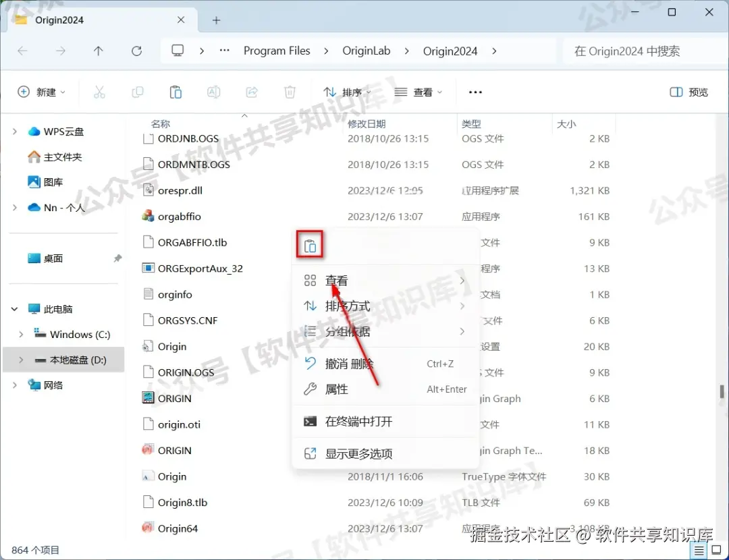Select the origin.oti file

coord(179,424)
